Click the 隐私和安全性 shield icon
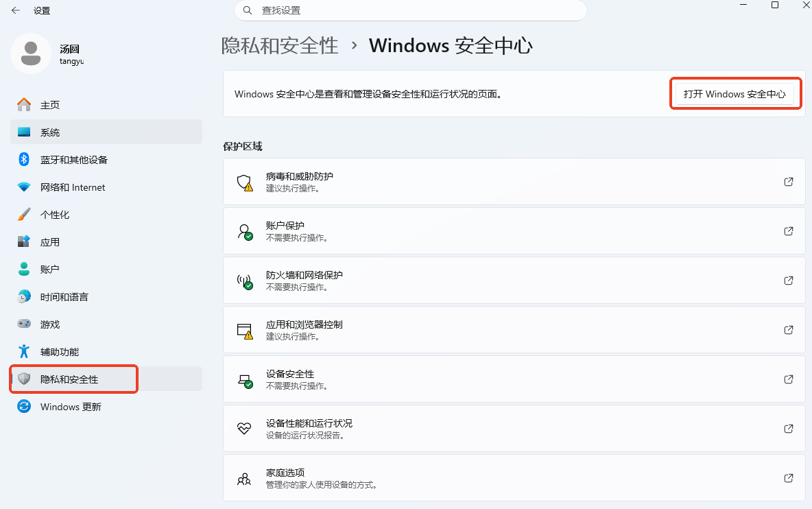Screen dimensions: 812x509 (x=24, y=379)
